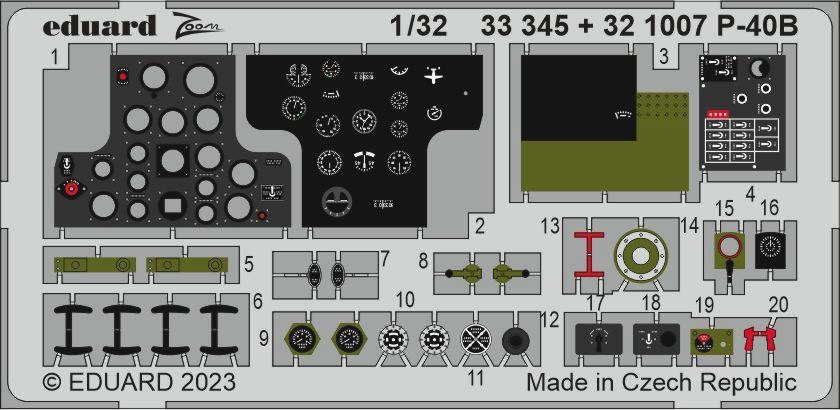Click the white airplane symbol on the black panel
This screenshot has height=410, width=840.
[x=433, y=76]
